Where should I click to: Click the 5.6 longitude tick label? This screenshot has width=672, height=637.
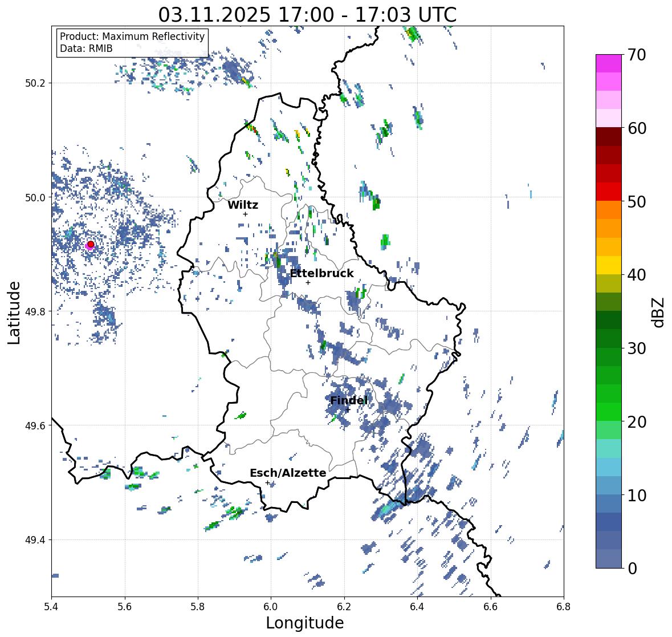pos(125,607)
